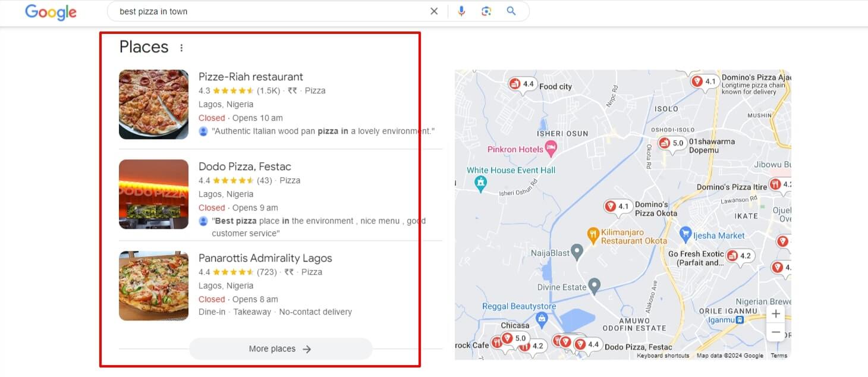Open the Places three-dot options menu
The image size is (868, 377).
tap(181, 48)
